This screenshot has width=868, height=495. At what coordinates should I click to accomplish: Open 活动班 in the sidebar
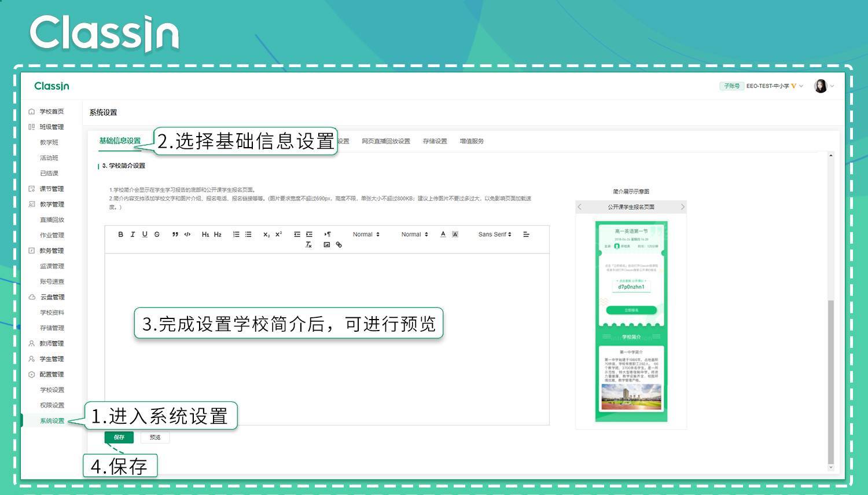pos(49,157)
